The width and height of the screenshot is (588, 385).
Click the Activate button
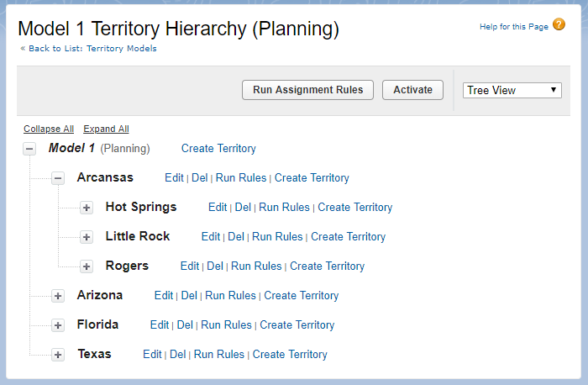point(412,90)
